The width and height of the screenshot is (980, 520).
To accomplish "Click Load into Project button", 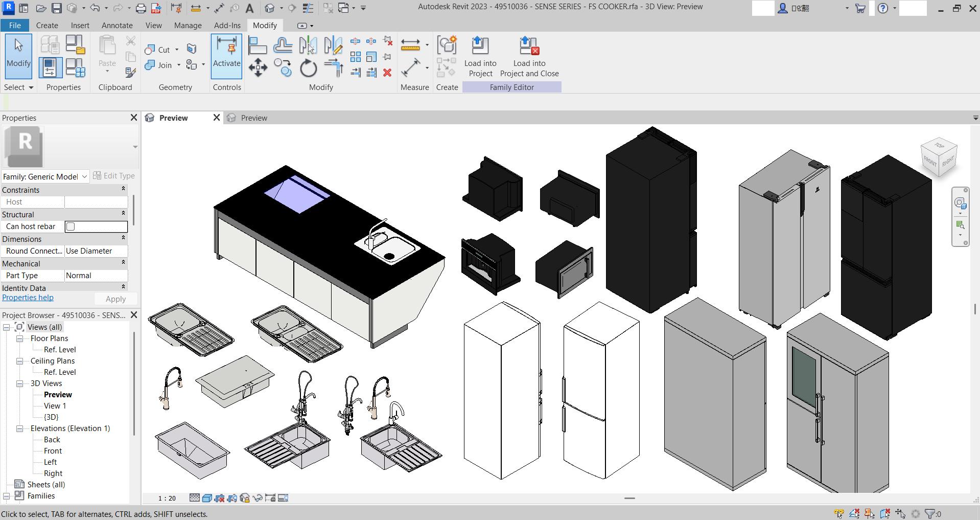I will (x=480, y=57).
